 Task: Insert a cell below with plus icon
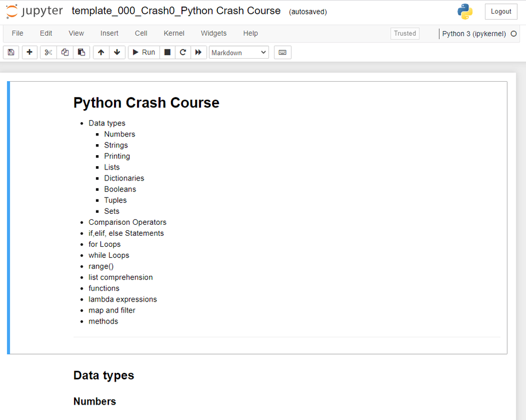tap(30, 53)
